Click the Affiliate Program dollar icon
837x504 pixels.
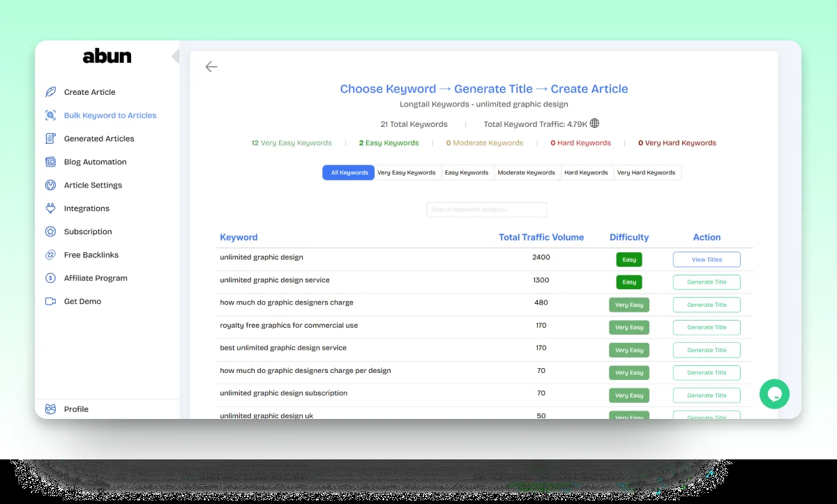coord(50,278)
